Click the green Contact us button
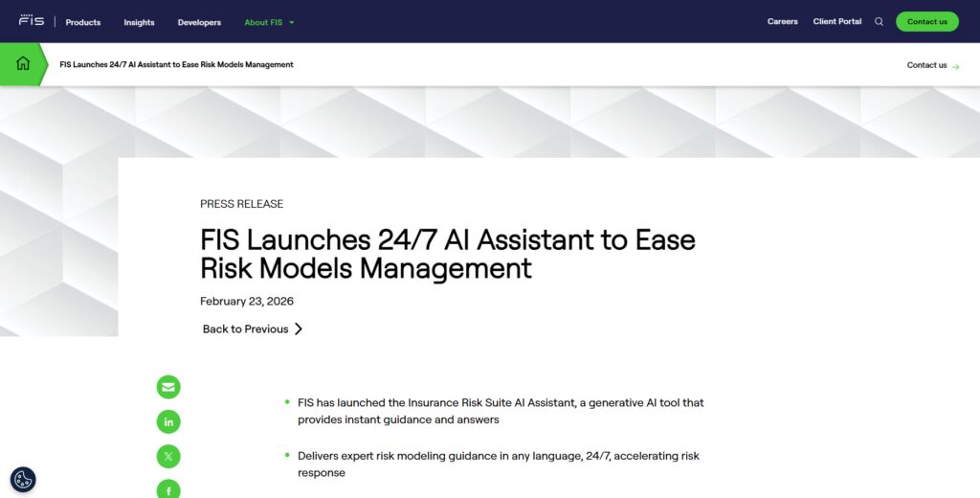The height and width of the screenshot is (498, 980). coord(926,21)
